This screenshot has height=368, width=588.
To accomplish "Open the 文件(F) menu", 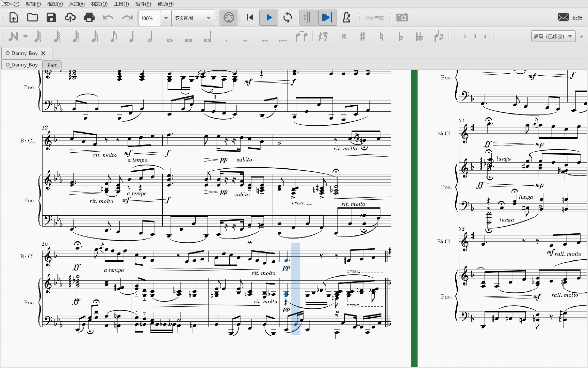I will (x=11, y=4).
